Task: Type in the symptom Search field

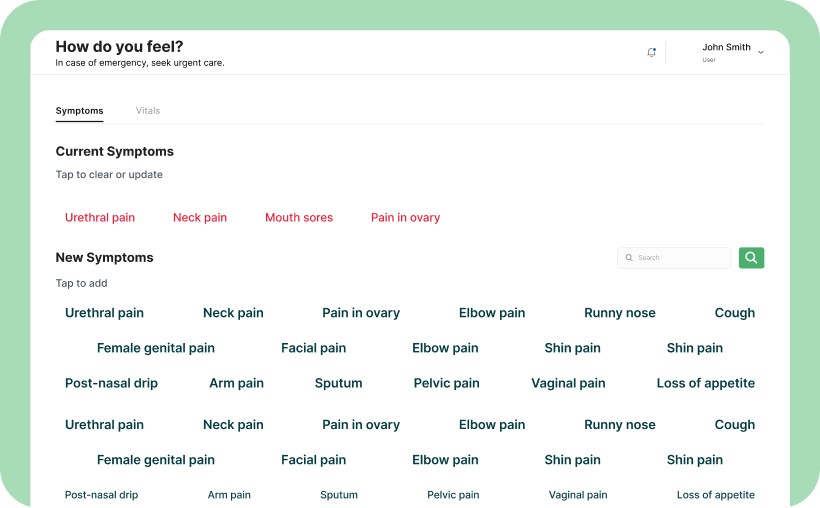Action: point(680,258)
